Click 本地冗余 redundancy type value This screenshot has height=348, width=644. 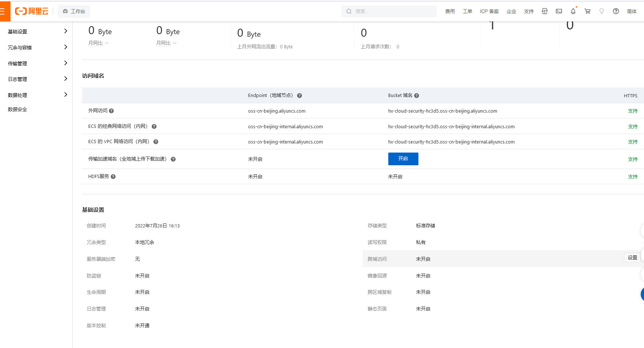coord(145,242)
